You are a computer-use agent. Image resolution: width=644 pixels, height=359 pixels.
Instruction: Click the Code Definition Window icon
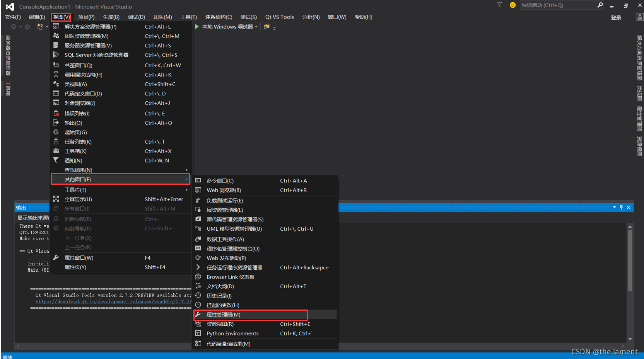pyautogui.click(x=56, y=94)
